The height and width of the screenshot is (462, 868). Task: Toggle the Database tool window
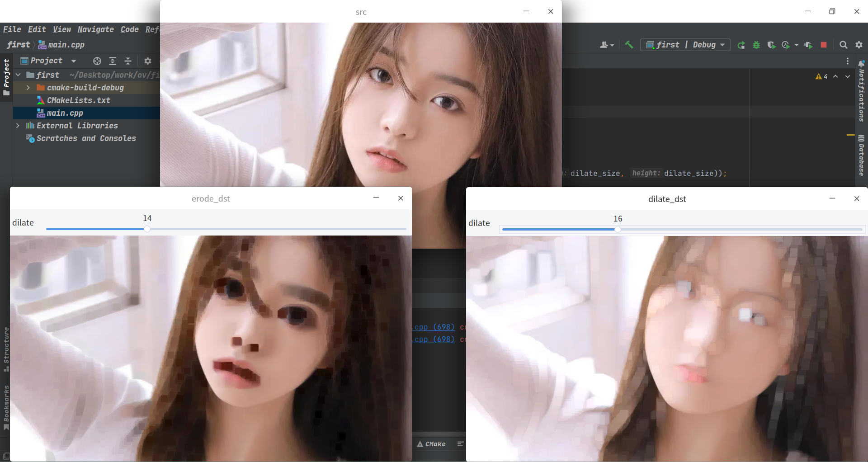tap(862, 155)
